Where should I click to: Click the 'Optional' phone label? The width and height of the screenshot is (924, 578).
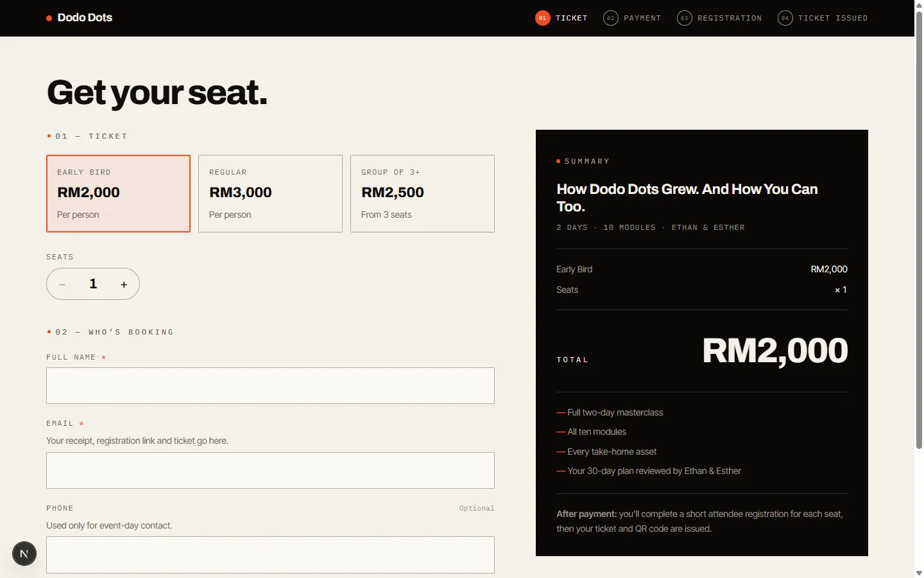(x=477, y=508)
